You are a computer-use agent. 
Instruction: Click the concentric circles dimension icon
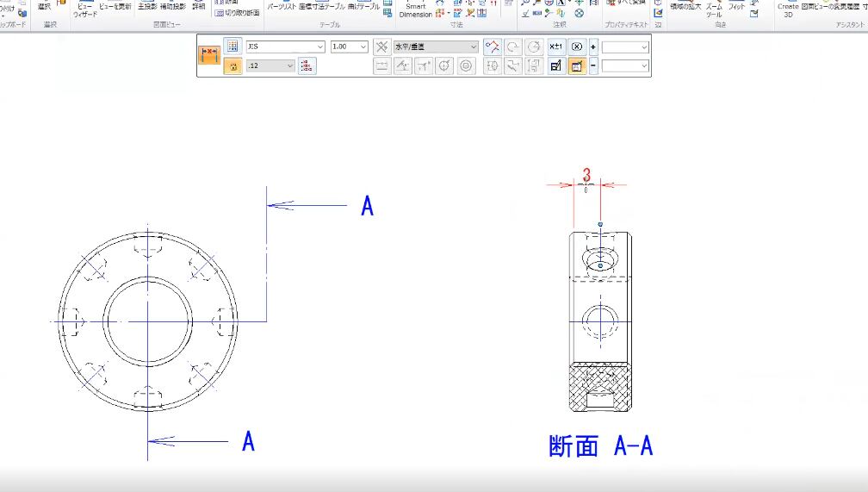click(x=467, y=65)
